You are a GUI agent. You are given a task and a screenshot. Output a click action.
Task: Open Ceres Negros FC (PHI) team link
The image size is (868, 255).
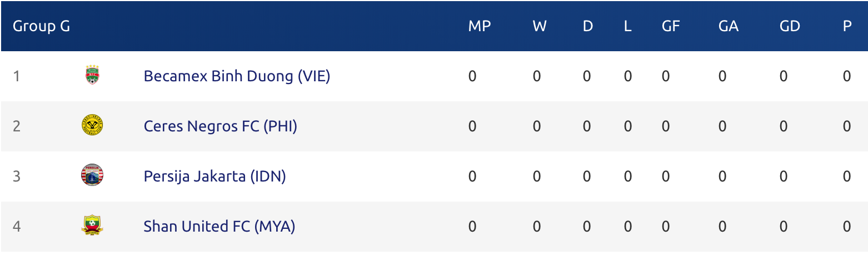(220, 126)
